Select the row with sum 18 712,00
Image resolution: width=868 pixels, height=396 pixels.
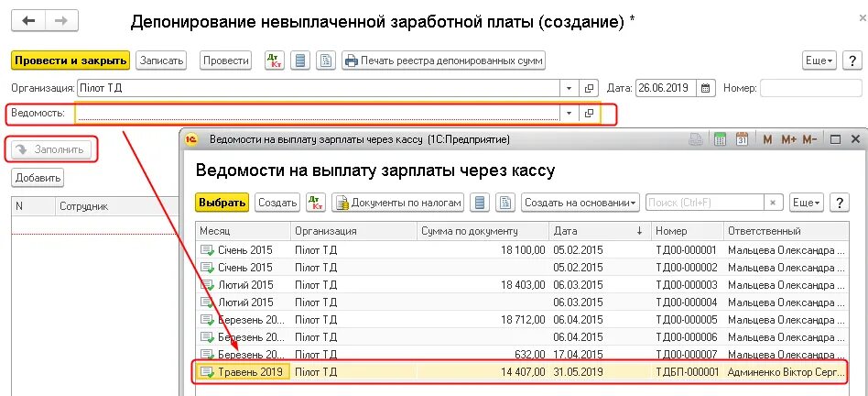click(522, 320)
